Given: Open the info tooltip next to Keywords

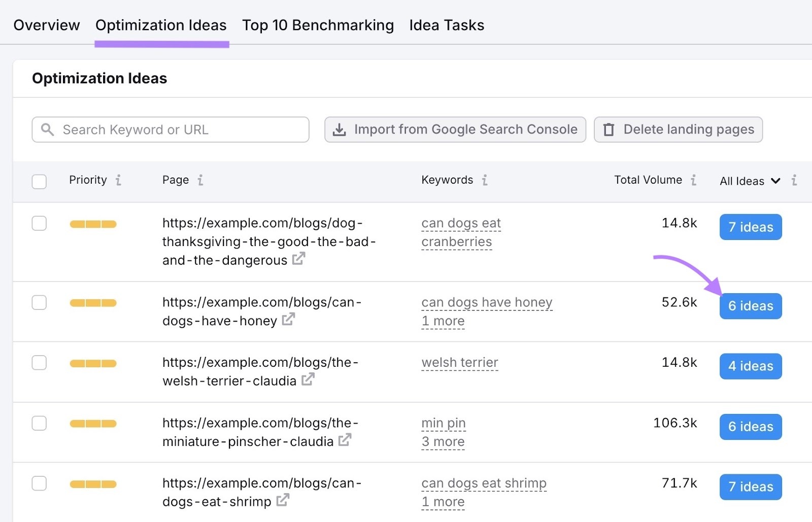Looking at the screenshot, I should 485,180.
